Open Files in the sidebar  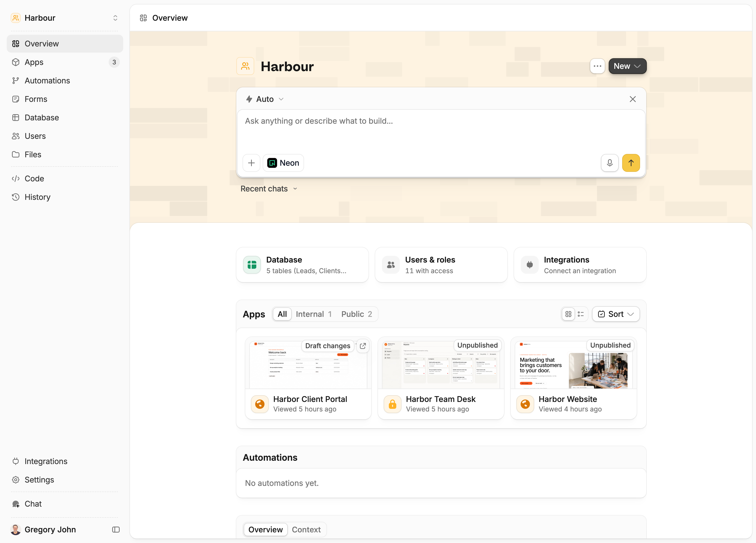click(65, 155)
